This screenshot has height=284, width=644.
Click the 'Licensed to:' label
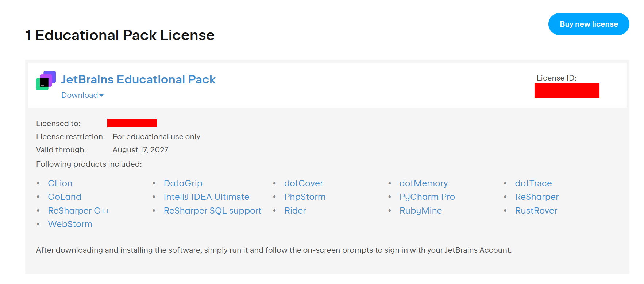[58, 124]
